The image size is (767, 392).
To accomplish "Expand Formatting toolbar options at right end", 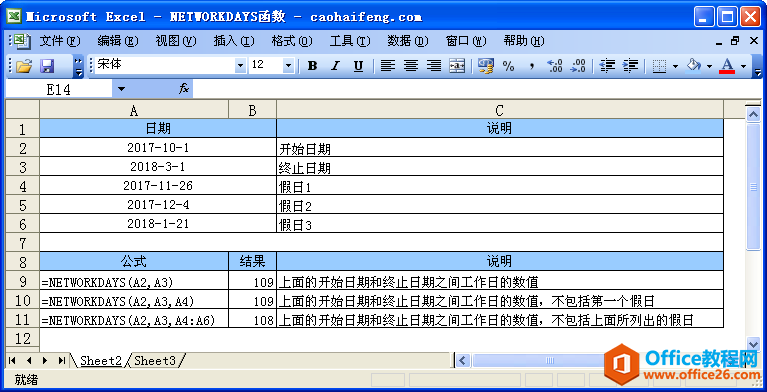I will pyautogui.click(x=758, y=66).
